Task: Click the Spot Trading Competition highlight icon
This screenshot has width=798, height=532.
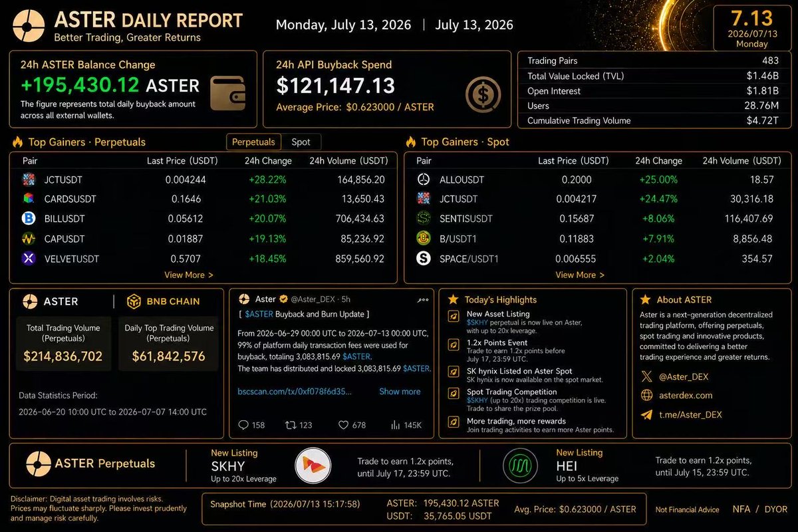Action: [x=454, y=393]
